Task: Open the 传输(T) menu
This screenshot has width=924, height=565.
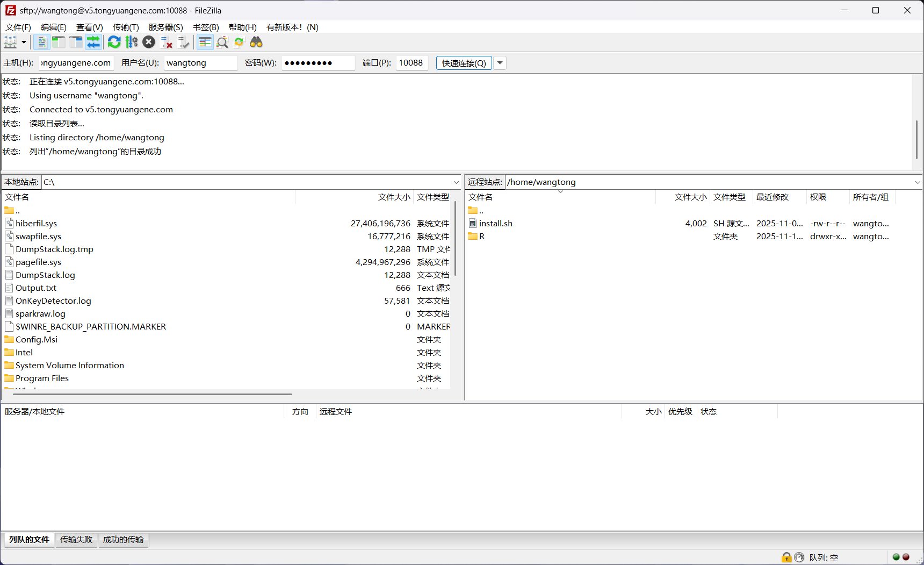Action: point(126,27)
